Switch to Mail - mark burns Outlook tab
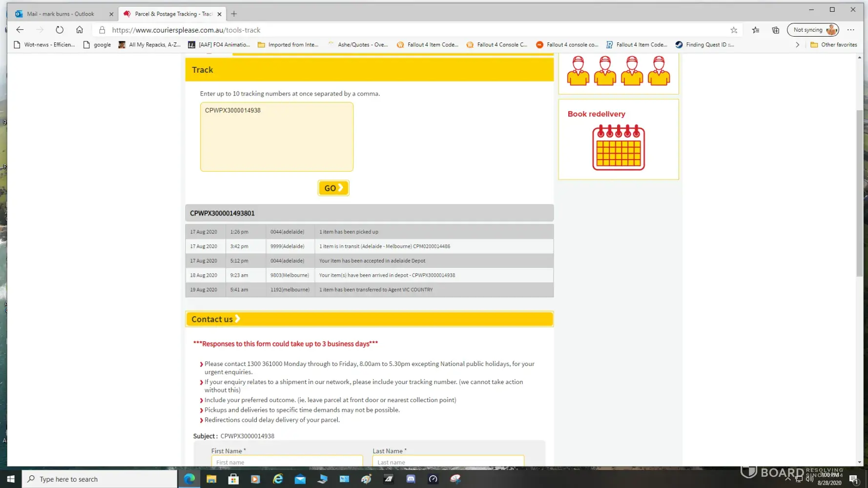868x488 pixels. [61, 14]
